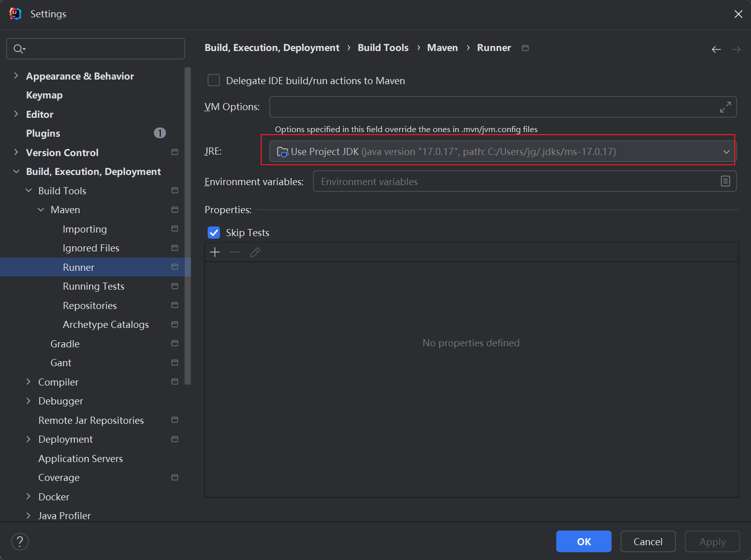Close the Settings dialog
The height and width of the screenshot is (560, 751).
point(738,14)
